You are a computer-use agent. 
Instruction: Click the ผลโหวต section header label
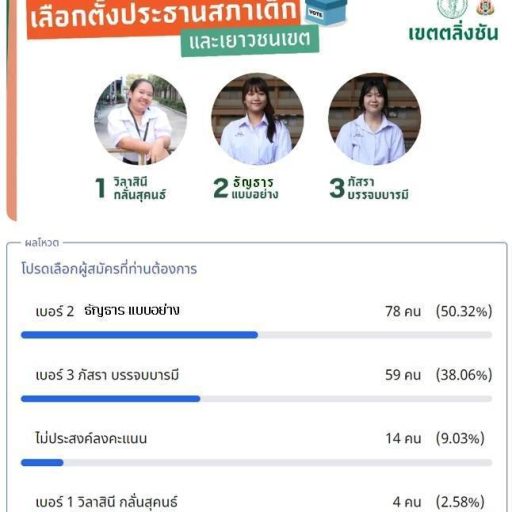point(42,243)
